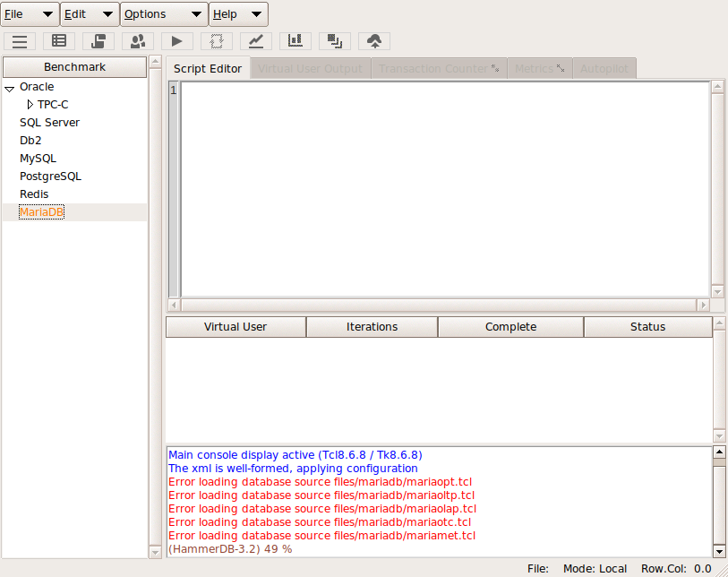
Task: Click the console scrollbar up arrow
Action: 719,452
